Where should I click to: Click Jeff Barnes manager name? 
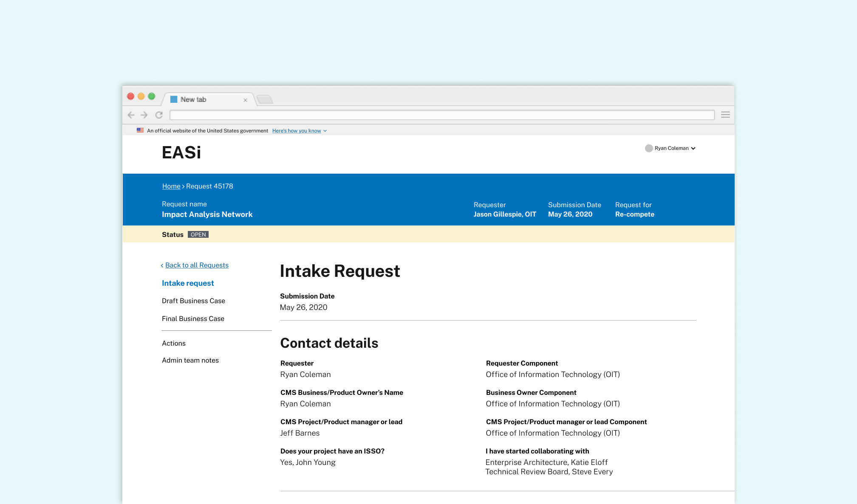click(x=300, y=433)
